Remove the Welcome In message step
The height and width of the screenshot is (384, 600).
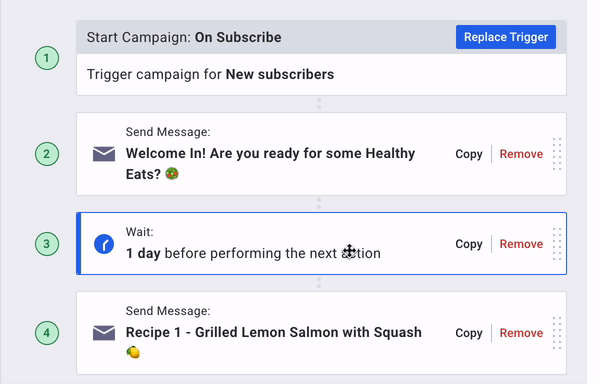point(521,154)
